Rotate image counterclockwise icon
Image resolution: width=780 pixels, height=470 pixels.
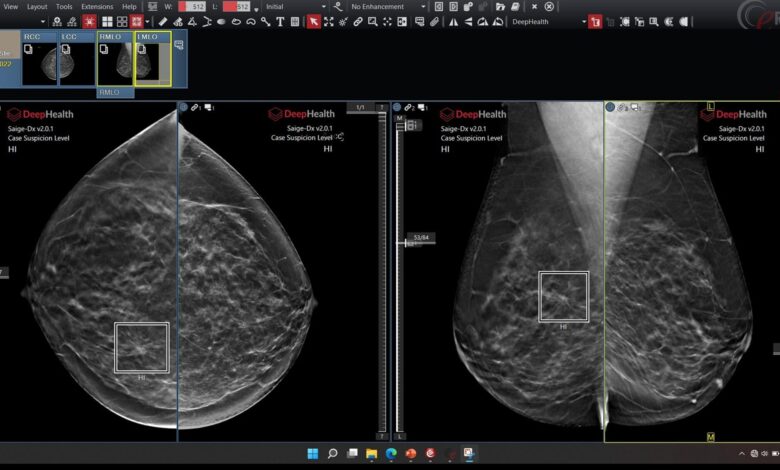point(497,21)
